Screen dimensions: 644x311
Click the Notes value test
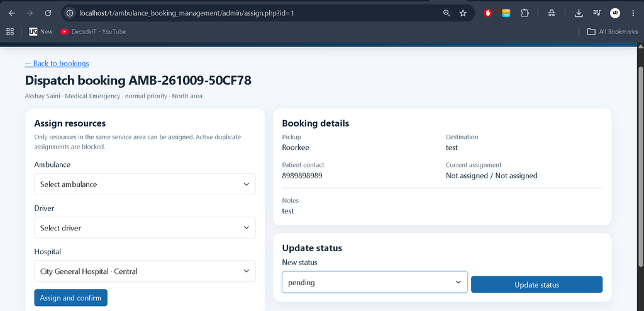(x=288, y=211)
